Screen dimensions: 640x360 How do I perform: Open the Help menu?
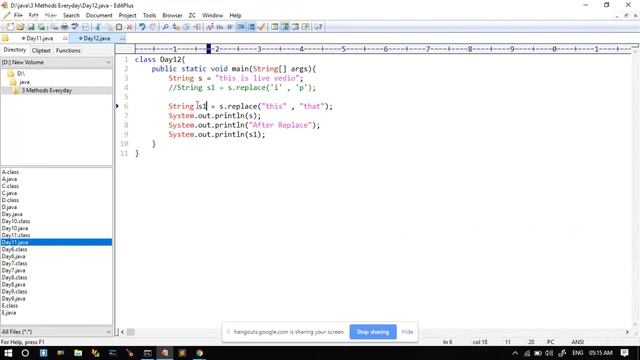[x=235, y=16]
